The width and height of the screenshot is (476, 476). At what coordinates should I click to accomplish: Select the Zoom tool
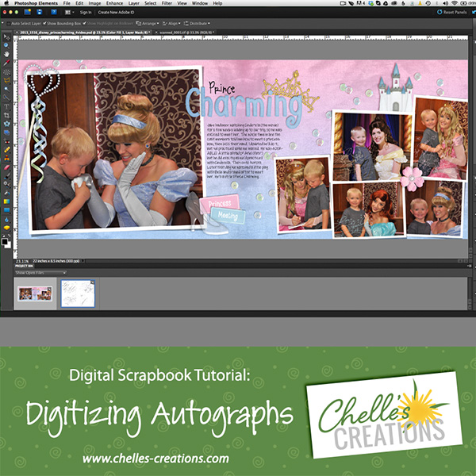coord(6,45)
